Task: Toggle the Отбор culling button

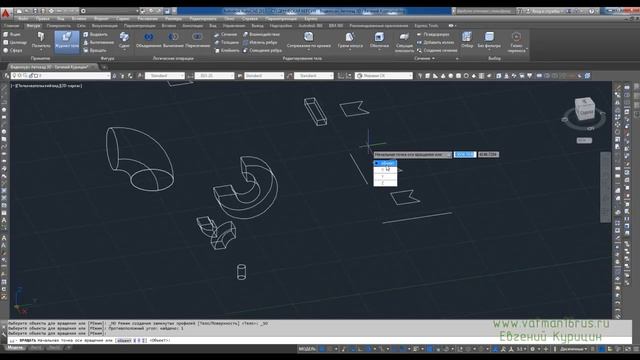Action: 467,40
